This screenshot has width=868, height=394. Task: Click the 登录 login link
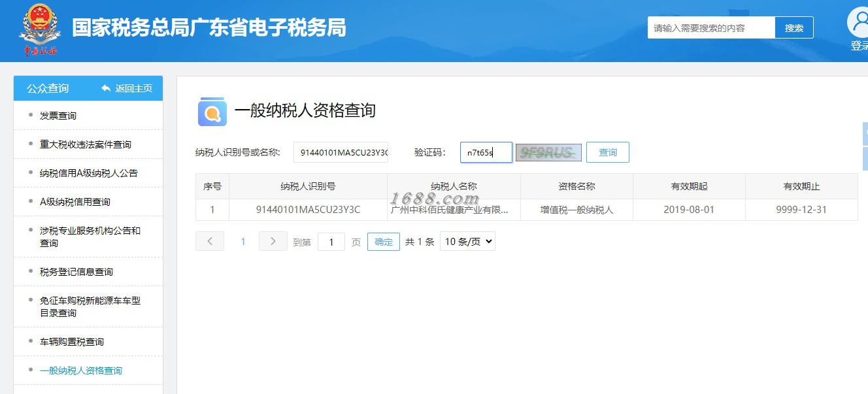click(x=859, y=46)
